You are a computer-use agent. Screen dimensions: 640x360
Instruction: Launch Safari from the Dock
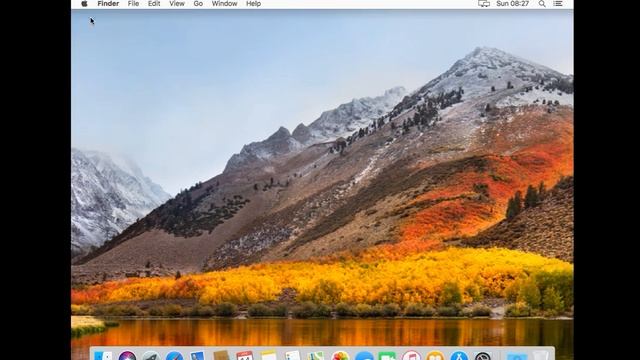[x=174, y=356]
